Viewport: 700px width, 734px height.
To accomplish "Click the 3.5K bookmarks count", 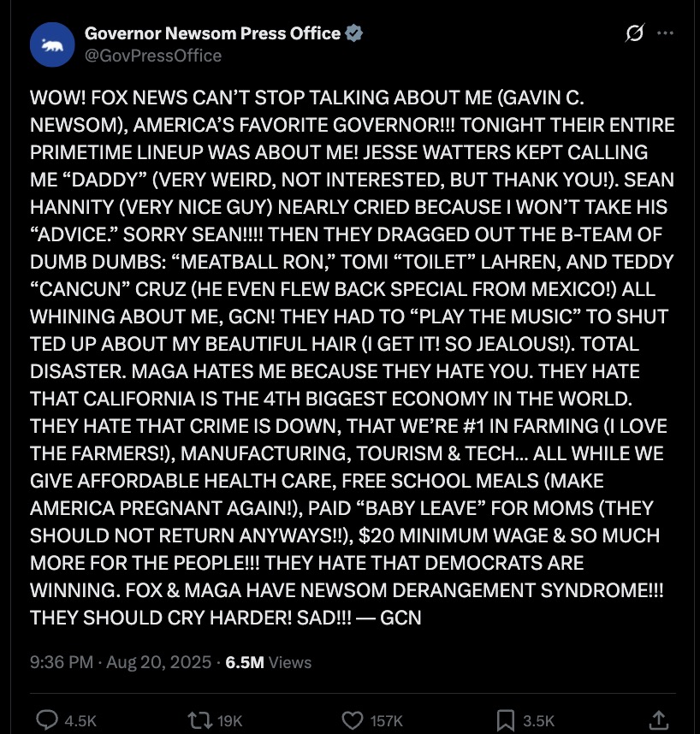I will (538, 721).
